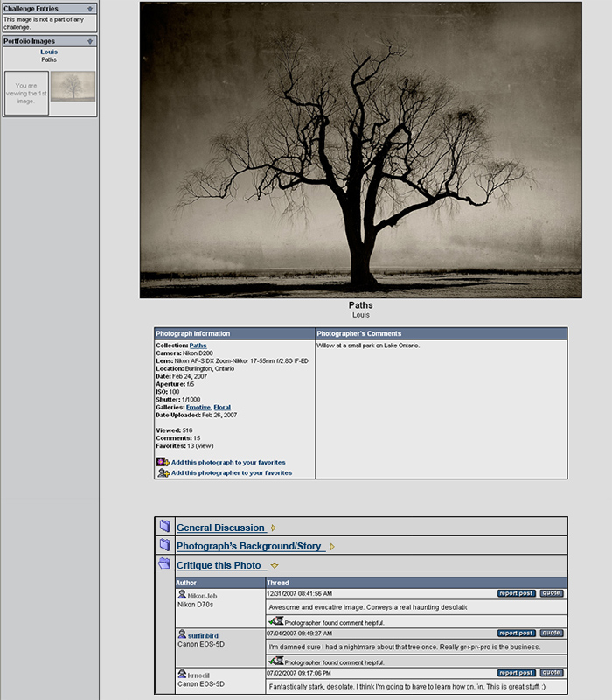
Task: Open the Photograph's Background/Story link
Action: (x=249, y=546)
